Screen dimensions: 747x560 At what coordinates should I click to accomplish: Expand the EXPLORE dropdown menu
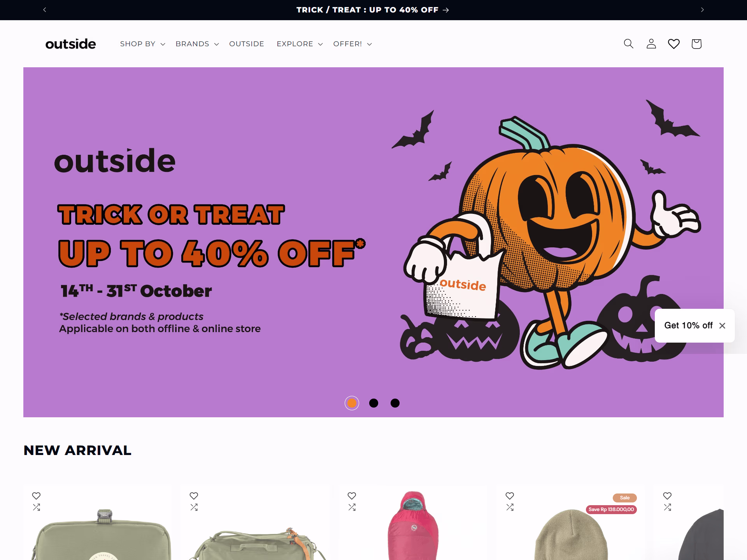tap(300, 44)
